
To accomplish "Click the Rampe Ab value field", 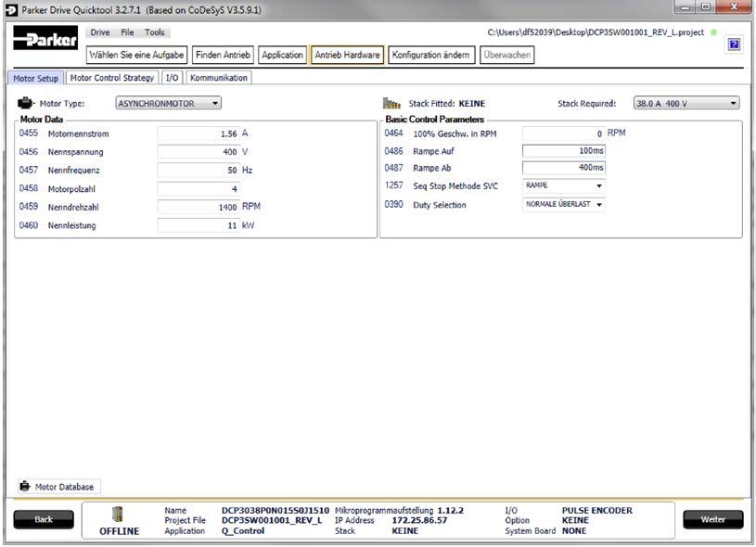I will point(564,168).
